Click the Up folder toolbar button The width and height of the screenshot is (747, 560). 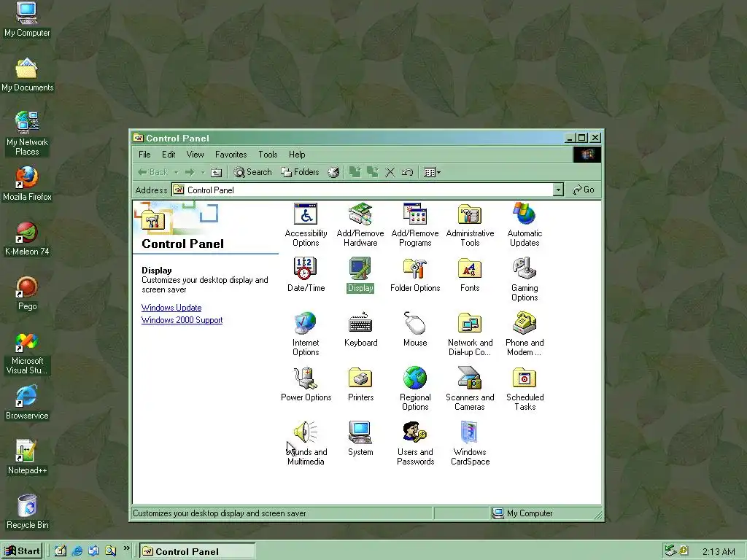[x=216, y=172]
